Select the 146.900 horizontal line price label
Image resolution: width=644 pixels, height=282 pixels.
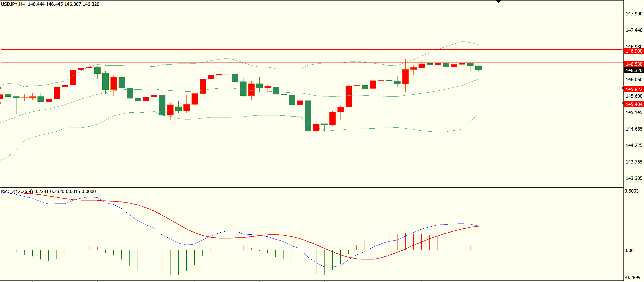634,51
